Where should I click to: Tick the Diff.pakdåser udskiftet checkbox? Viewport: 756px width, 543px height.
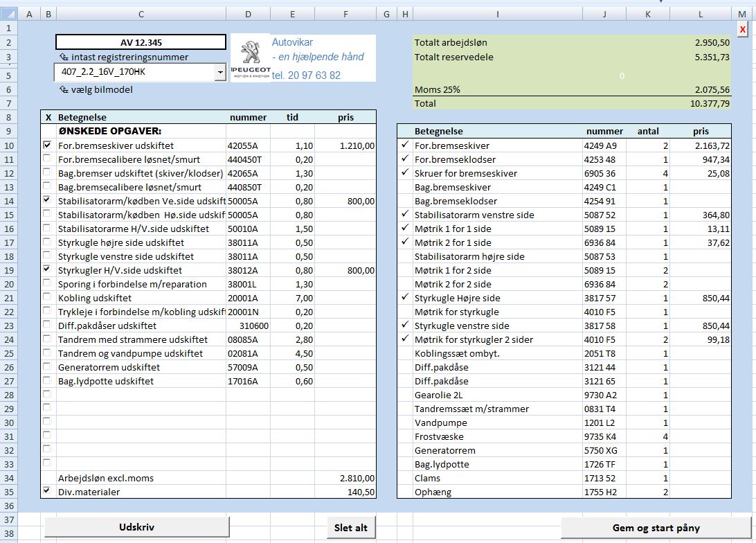click(x=47, y=325)
